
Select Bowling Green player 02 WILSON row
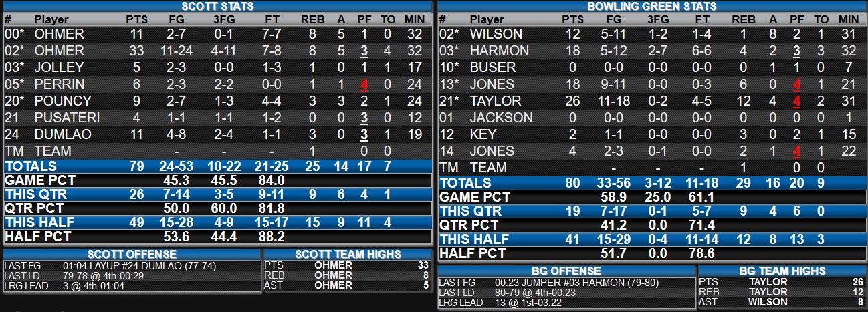coord(652,34)
